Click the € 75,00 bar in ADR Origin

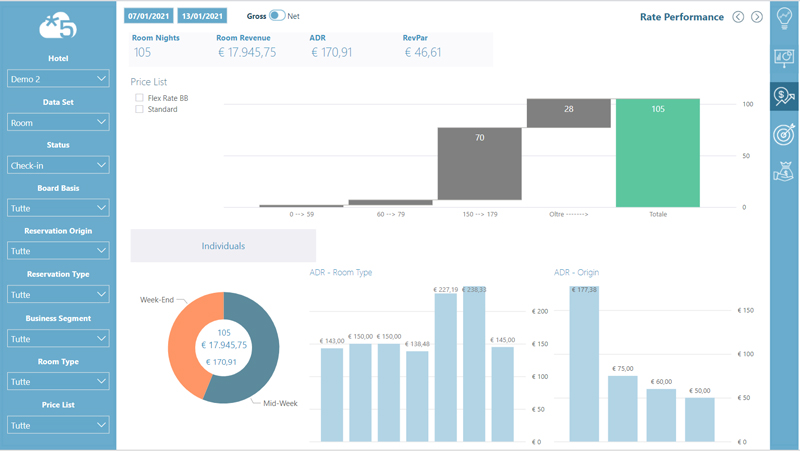tap(622, 409)
